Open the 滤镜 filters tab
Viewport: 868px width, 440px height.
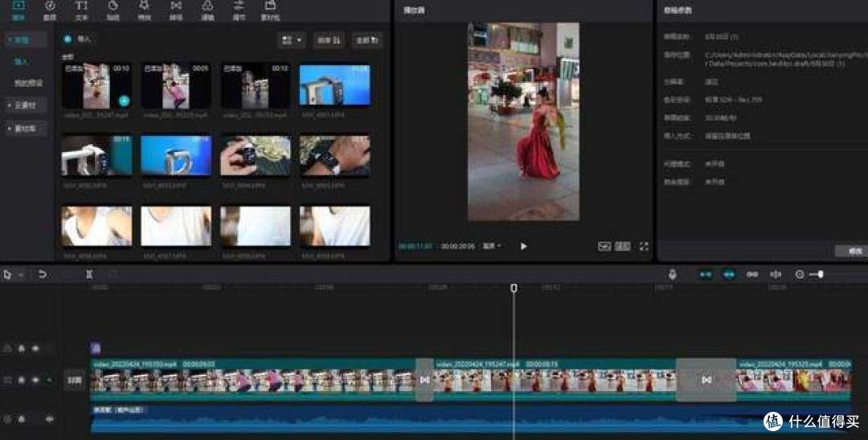207,10
